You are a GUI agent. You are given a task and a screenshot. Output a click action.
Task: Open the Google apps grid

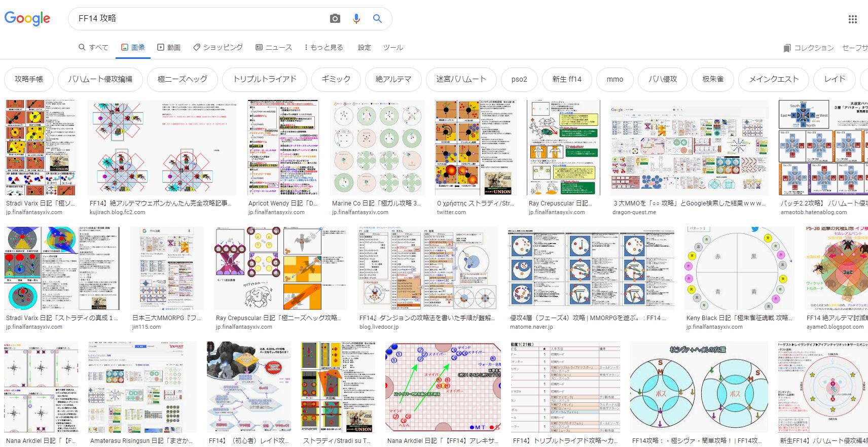(x=853, y=19)
